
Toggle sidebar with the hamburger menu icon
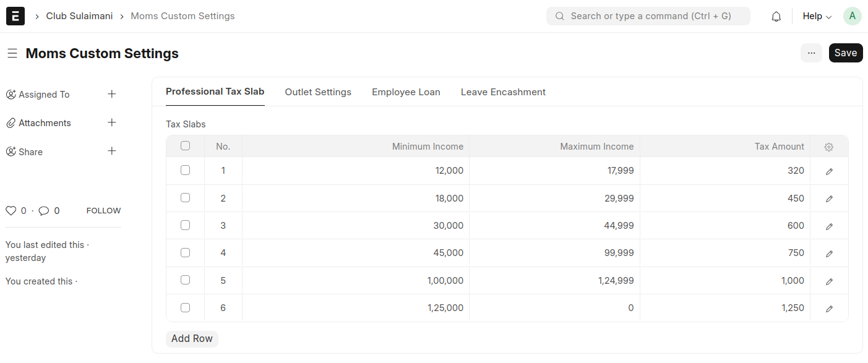(12, 54)
